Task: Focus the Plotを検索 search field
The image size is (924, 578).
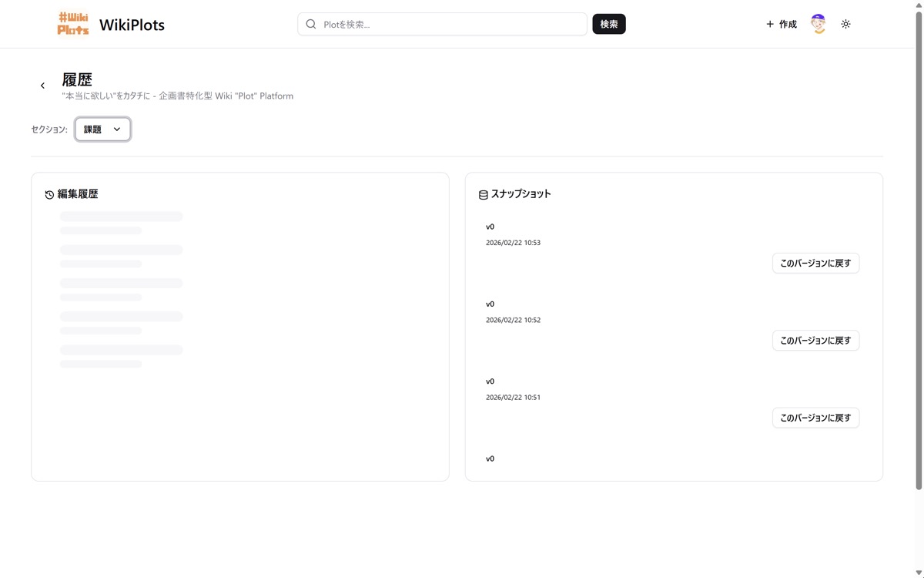Action: point(442,24)
